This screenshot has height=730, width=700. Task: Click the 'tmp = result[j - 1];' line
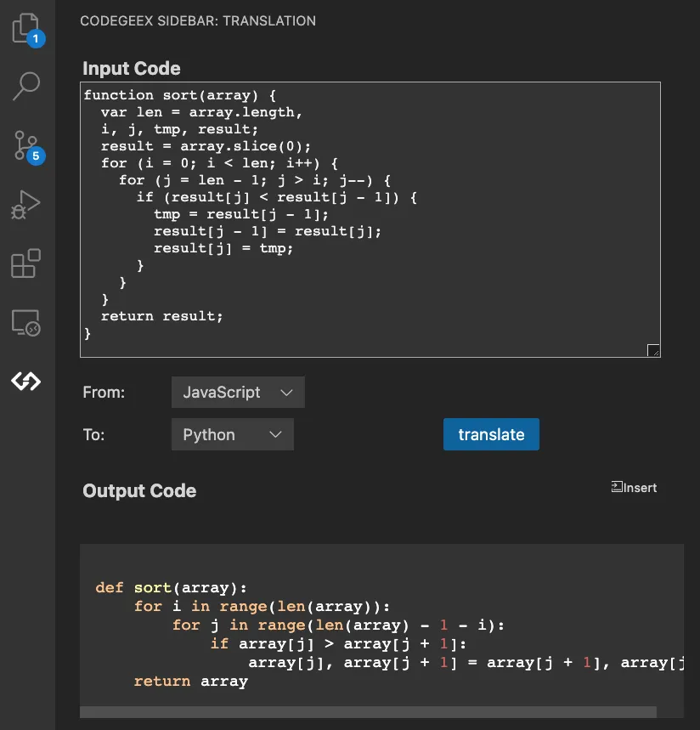click(x=241, y=214)
